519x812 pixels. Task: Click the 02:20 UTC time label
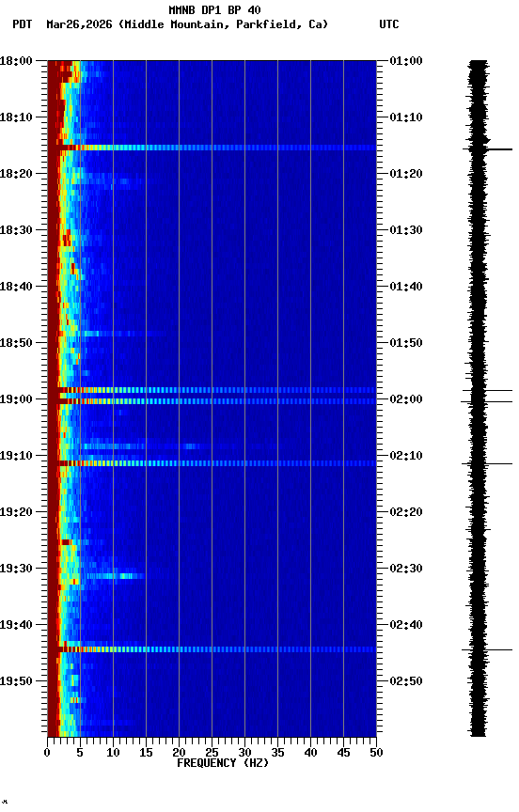406,513
